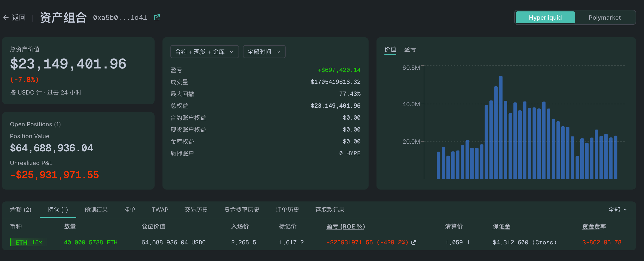Image resolution: width=644 pixels, height=261 pixels.
Task: Click the 入场价 column header
Action: [x=240, y=227]
